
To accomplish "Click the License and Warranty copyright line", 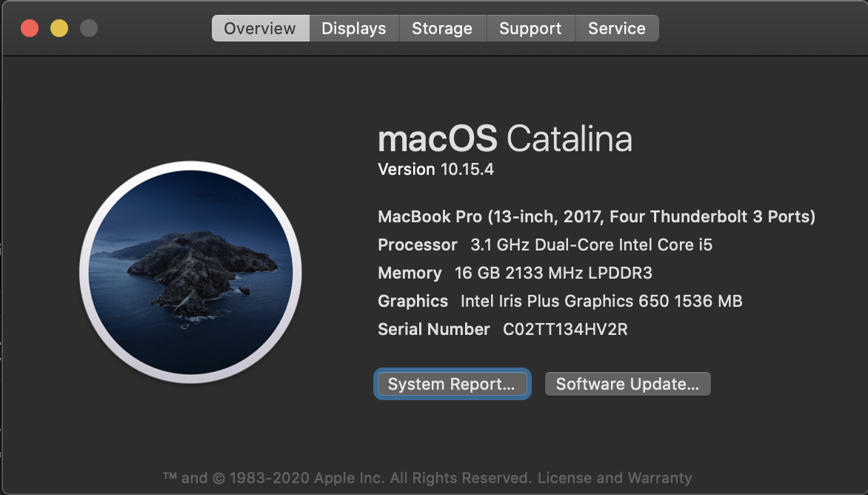I will (x=427, y=478).
